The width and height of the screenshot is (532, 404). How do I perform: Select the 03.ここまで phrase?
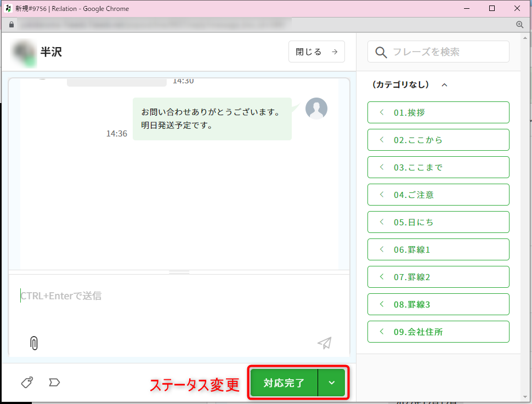438,167
